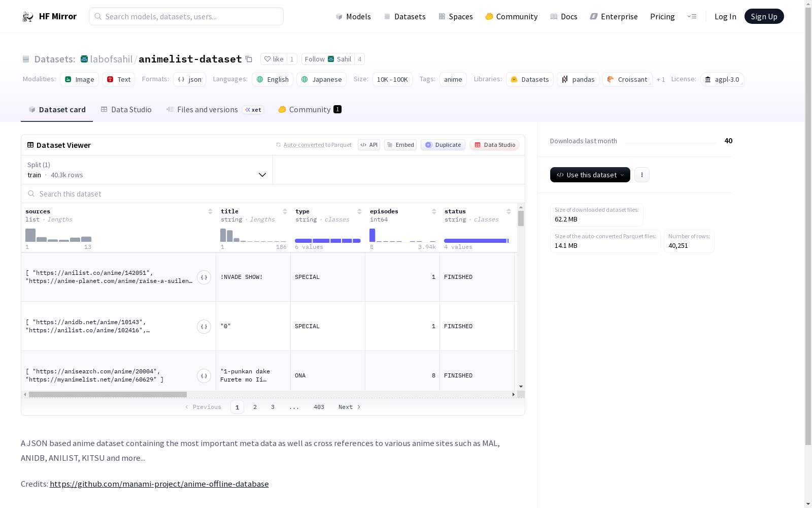Open the red Data Studio button
This screenshot has width=812, height=508.
pyautogui.click(x=495, y=145)
